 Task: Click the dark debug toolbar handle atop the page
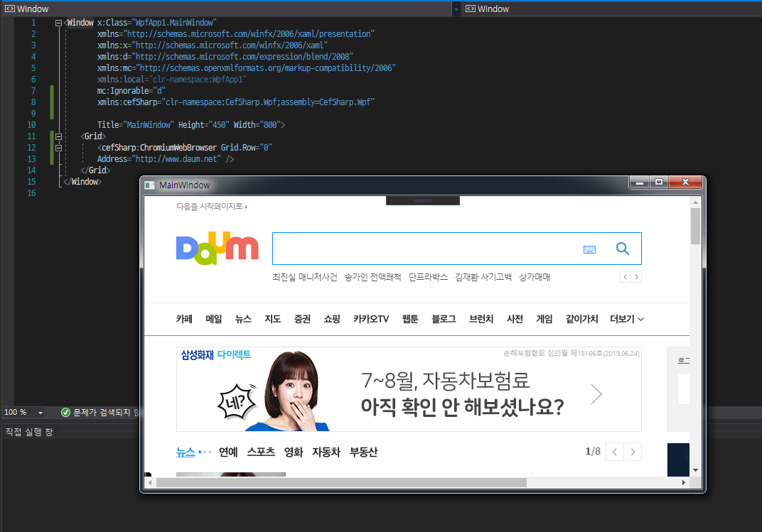click(423, 200)
